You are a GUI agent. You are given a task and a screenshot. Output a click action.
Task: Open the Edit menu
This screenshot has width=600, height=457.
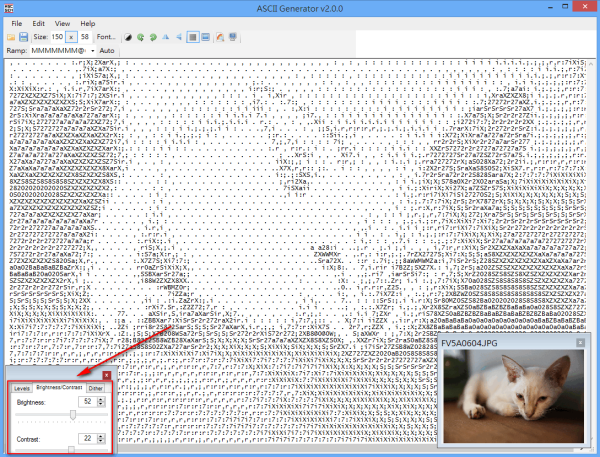(x=38, y=23)
